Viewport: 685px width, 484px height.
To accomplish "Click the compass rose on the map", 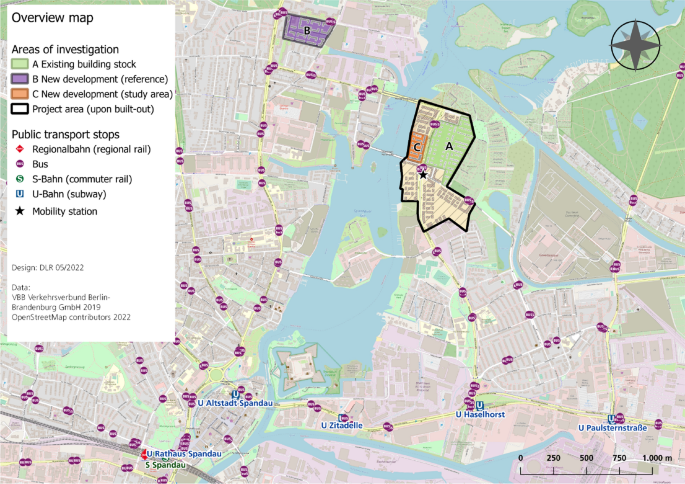I will (635, 46).
